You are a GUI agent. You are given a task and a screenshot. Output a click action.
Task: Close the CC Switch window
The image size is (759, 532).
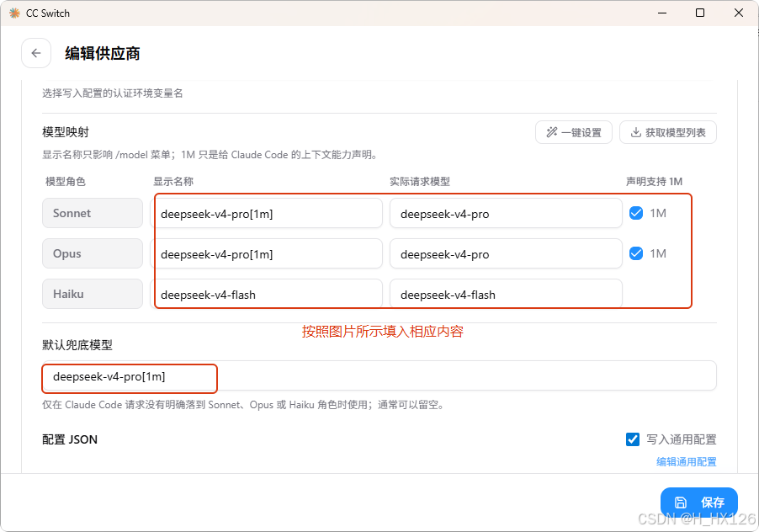coord(739,13)
